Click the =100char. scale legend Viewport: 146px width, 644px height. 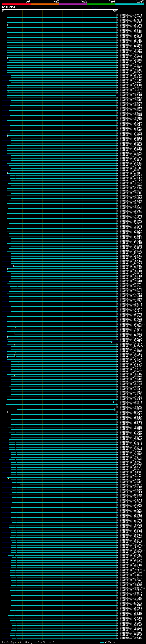coord(108,642)
